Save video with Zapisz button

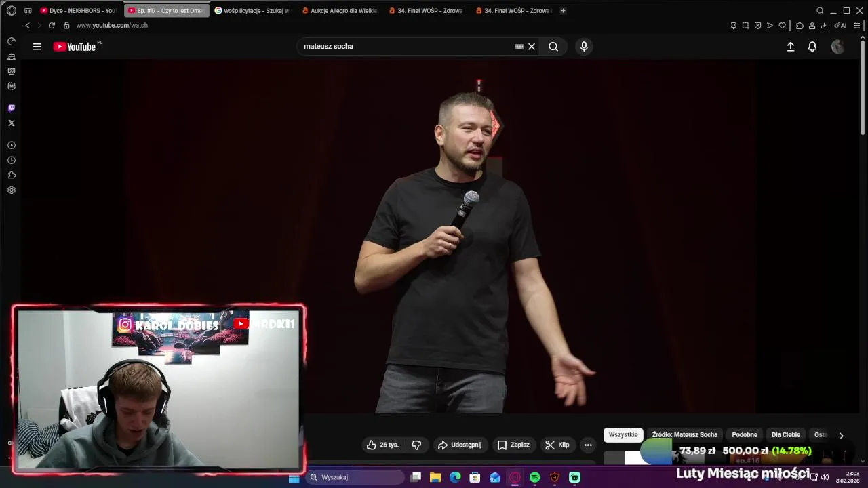click(513, 445)
